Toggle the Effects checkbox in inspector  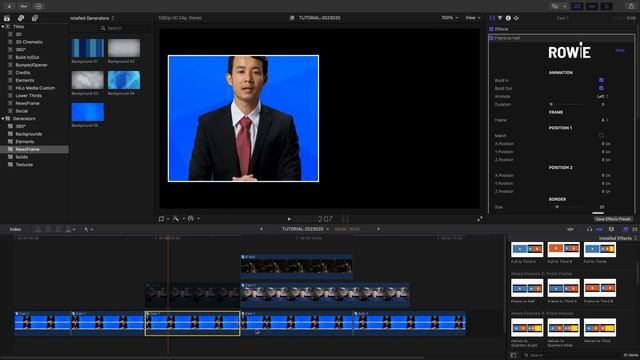[x=491, y=29]
